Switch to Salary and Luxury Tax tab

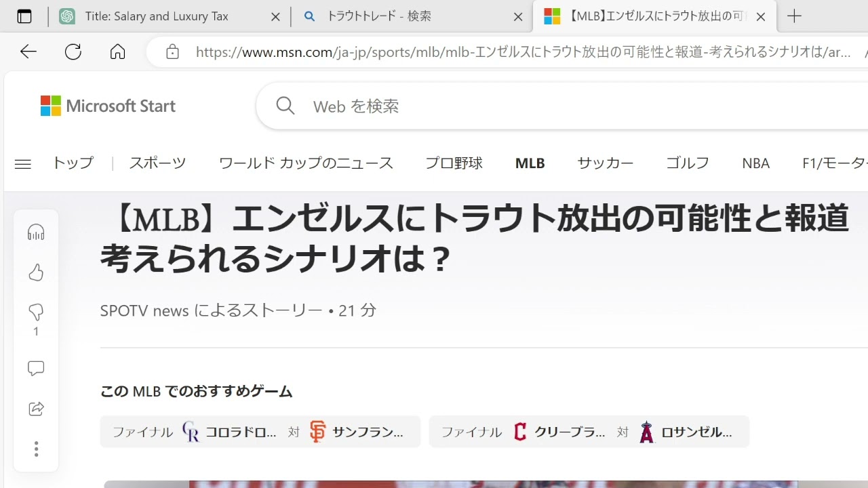(170, 16)
